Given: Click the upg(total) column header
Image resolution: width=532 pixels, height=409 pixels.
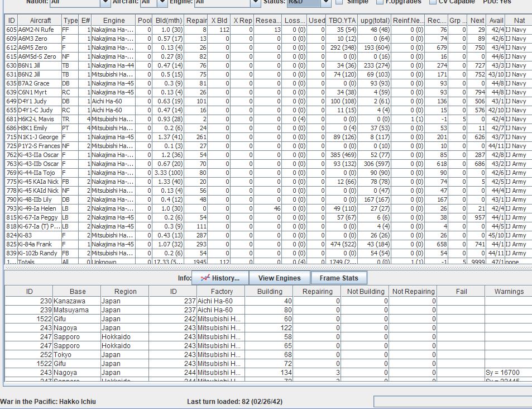Looking at the screenshot, I should (x=375, y=20).
